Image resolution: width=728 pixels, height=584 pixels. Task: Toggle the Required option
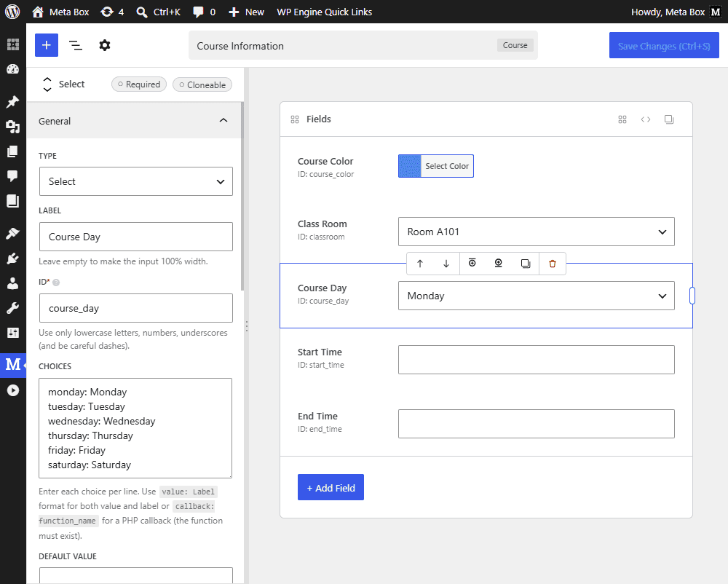139,84
